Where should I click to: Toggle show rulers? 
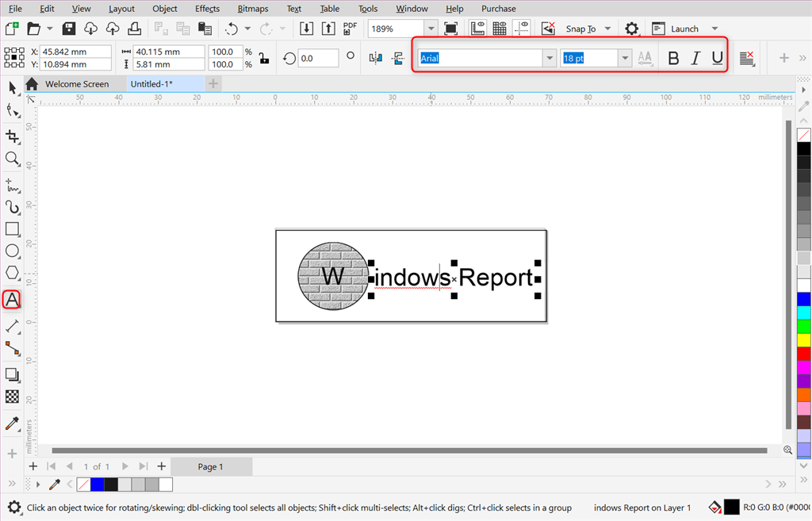(477, 29)
